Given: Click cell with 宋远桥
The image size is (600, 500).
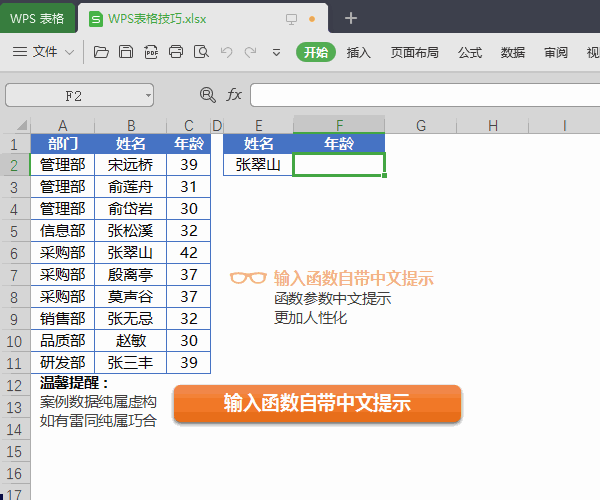Looking at the screenshot, I should click(x=130, y=165).
